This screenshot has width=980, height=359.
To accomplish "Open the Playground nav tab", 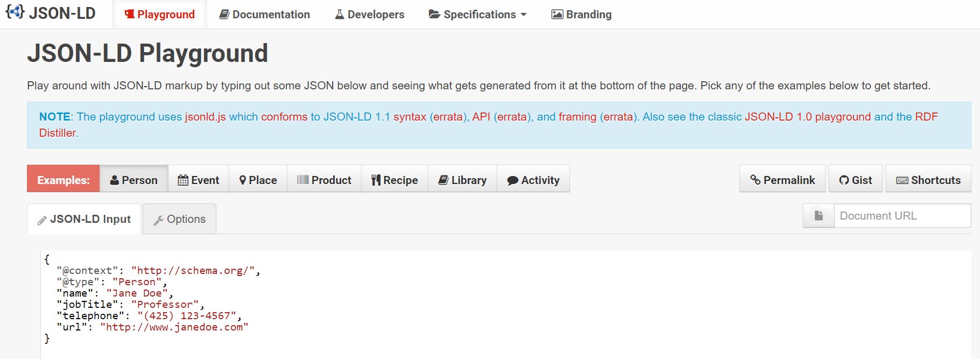I will [x=159, y=15].
